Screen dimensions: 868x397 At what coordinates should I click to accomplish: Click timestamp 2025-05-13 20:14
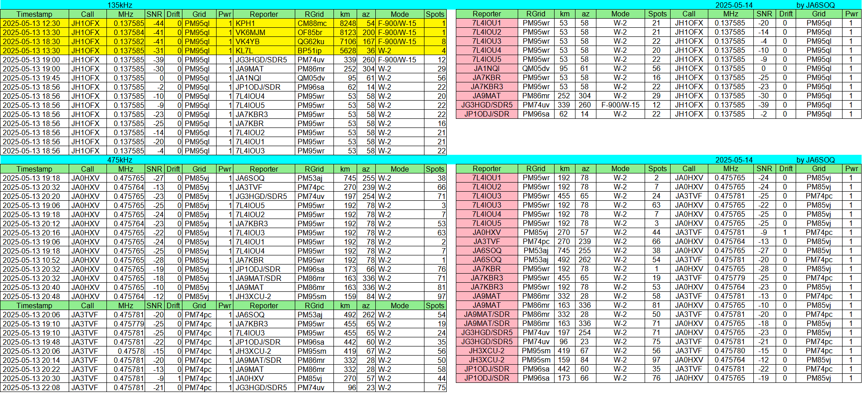(35, 360)
